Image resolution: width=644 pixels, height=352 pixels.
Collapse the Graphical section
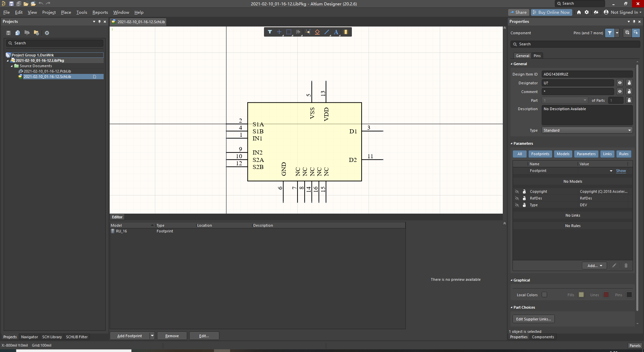click(x=512, y=280)
